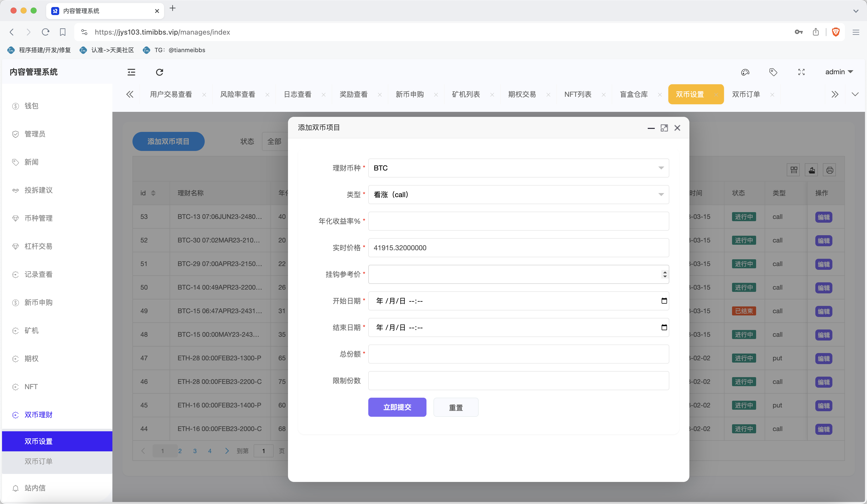Click 编辑 button for row 49
This screenshot has height=504, width=867.
click(823, 311)
